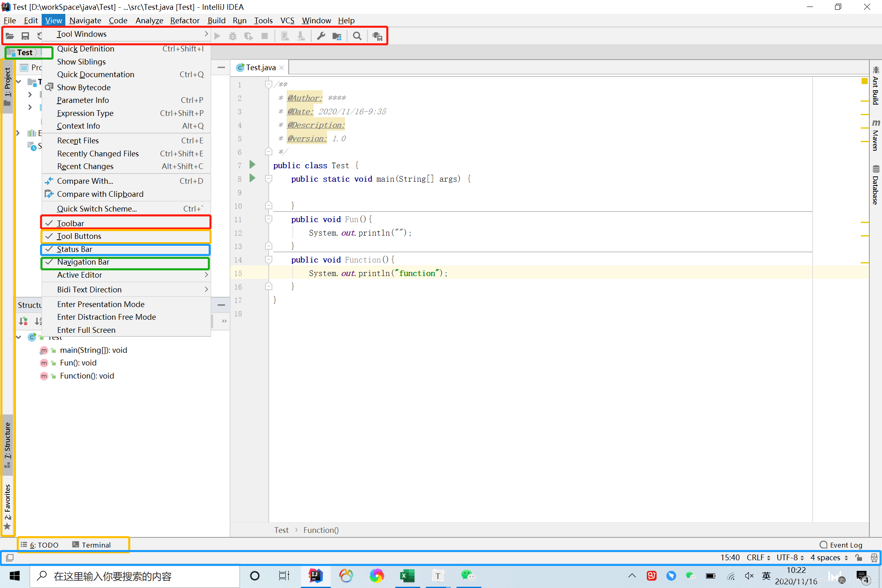The image size is (882, 588).
Task: Click the Function() breadcrumb below editor
Action: point(321,530)
